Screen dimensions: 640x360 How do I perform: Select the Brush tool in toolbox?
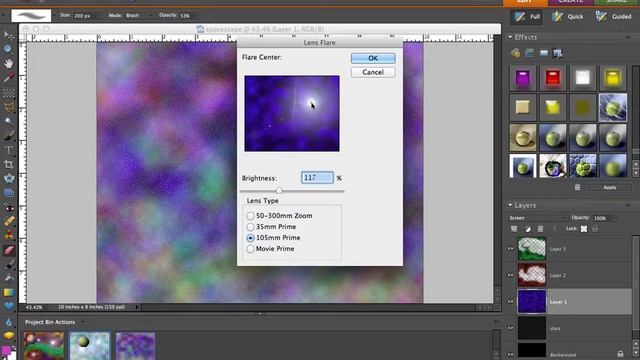9,264
